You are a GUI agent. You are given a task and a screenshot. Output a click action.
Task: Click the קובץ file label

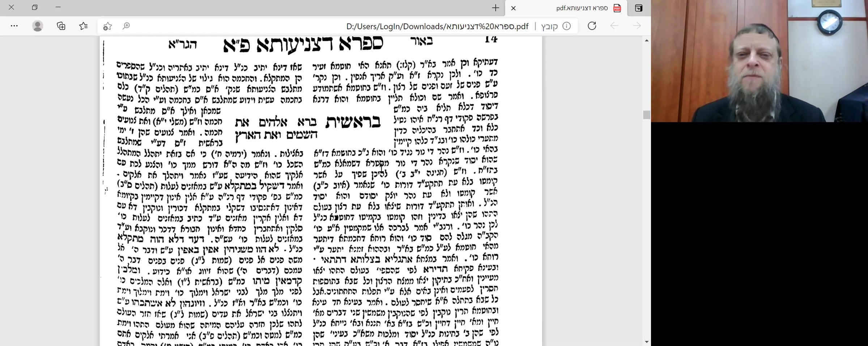coord(549,26)
